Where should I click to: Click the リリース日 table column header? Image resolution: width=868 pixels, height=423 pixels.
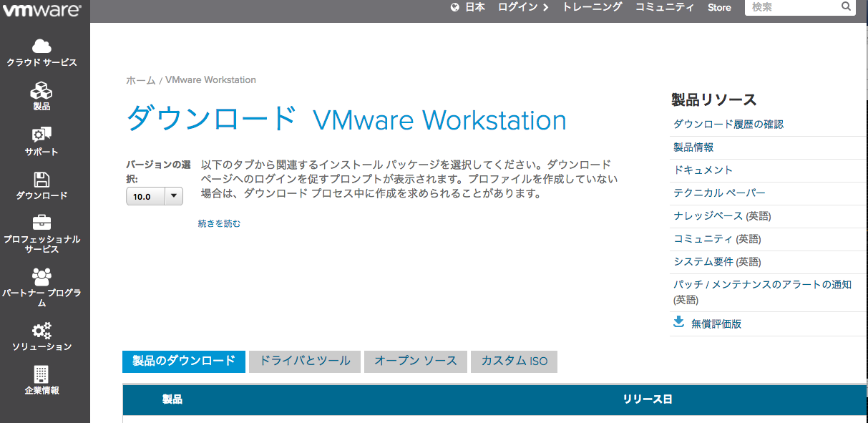648,399
